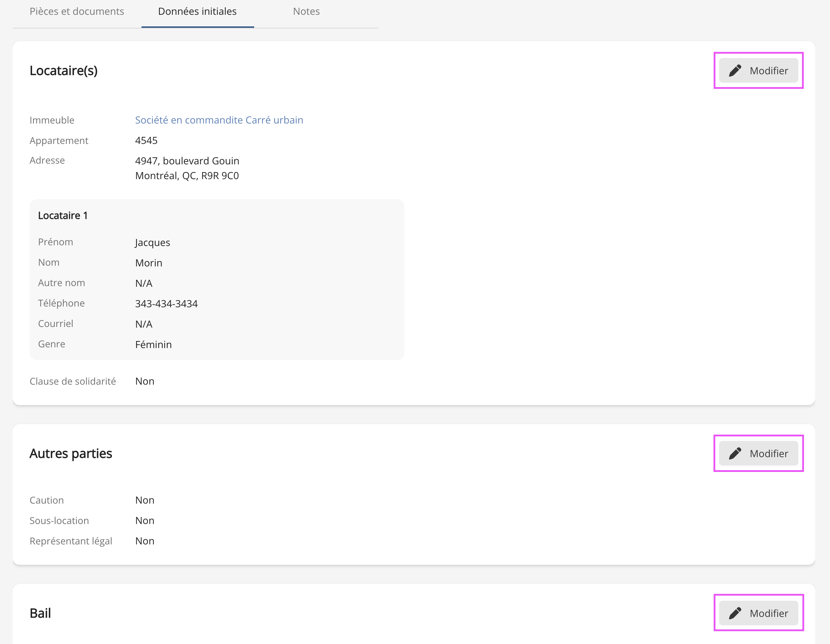Image resolution: width=830 pixels, height=644 pixels.
Task: Open the Notes tab
Action: point(306,11)
